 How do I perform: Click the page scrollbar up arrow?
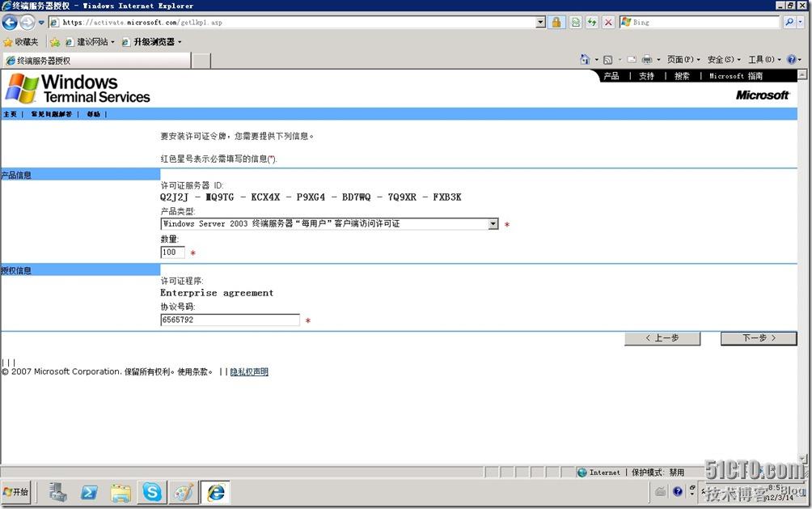coord(802,74)
